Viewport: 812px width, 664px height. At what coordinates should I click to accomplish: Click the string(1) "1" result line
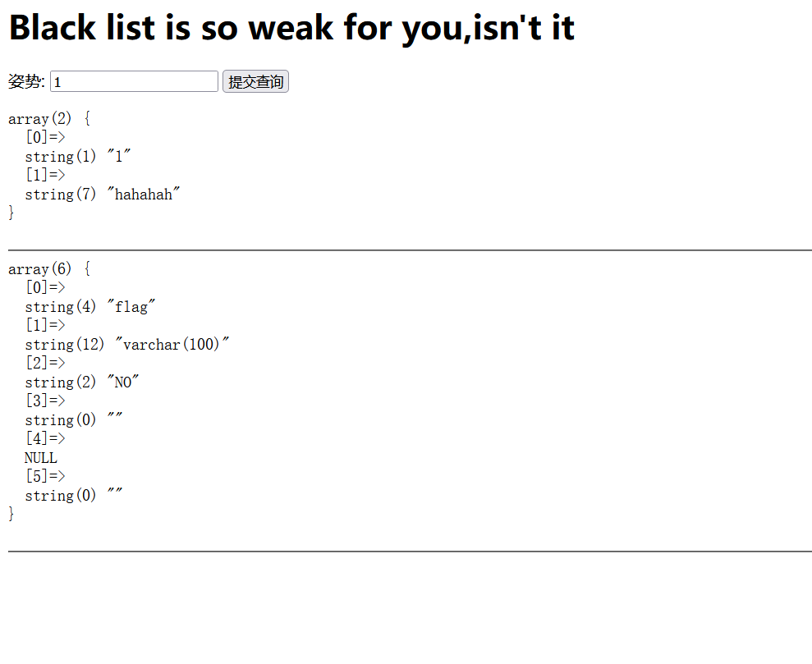click(78, 157)
